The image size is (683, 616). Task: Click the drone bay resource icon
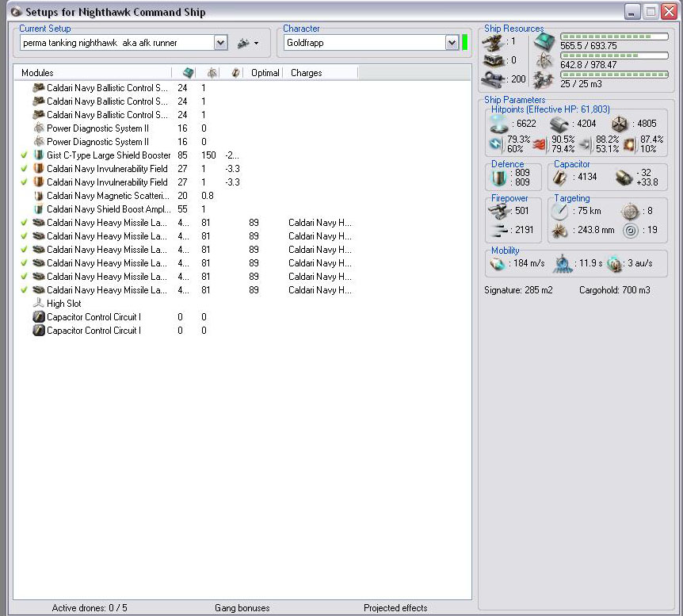tap(544, 80)
